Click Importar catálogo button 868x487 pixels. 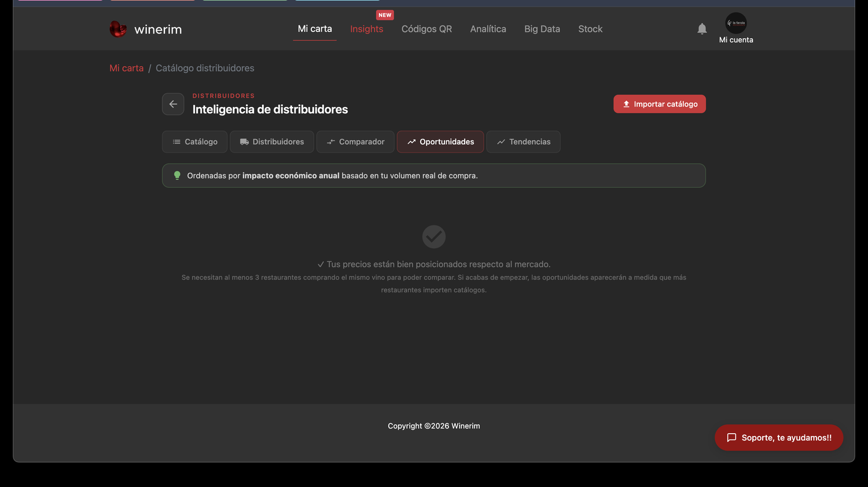coord(660,104)
